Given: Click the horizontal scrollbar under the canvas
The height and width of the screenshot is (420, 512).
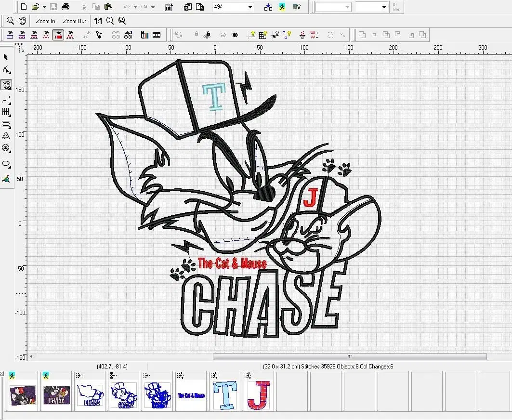Looking at the screenshot, I should (x=350, y=357).
